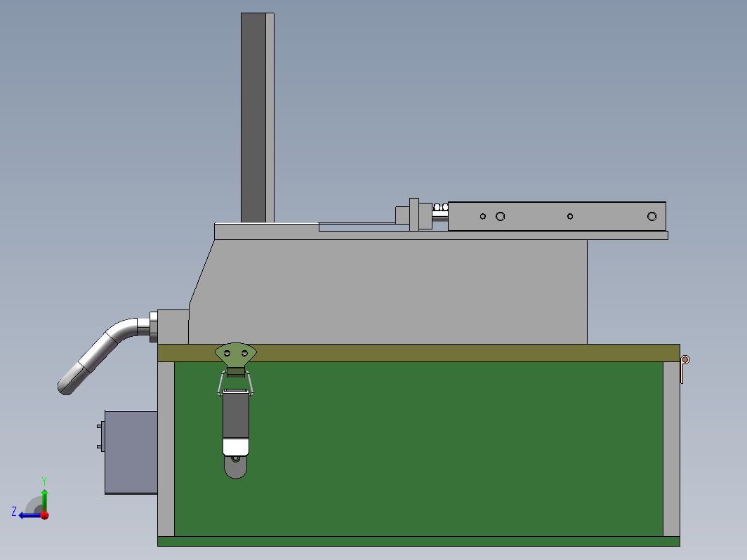Select the large gray sloped housing
The height and width of the screenshot is (560, 747).
[388, 291]
